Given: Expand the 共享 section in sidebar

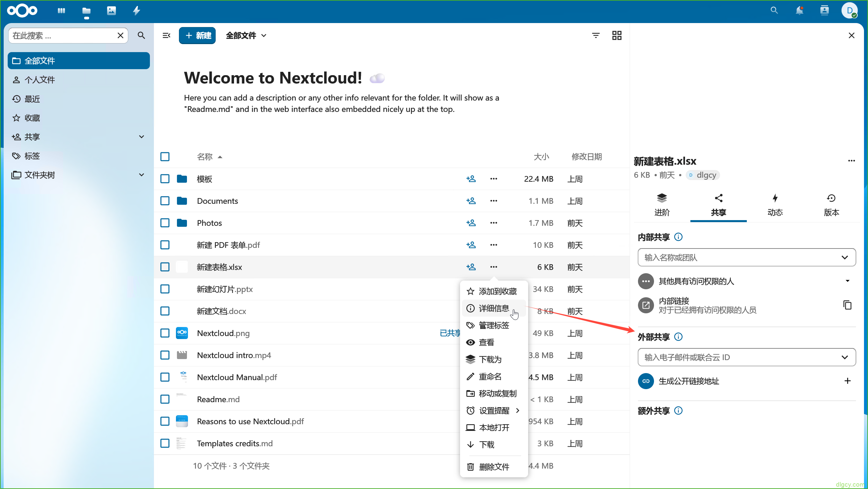Looking at the screenshot, I should [142, 137].
